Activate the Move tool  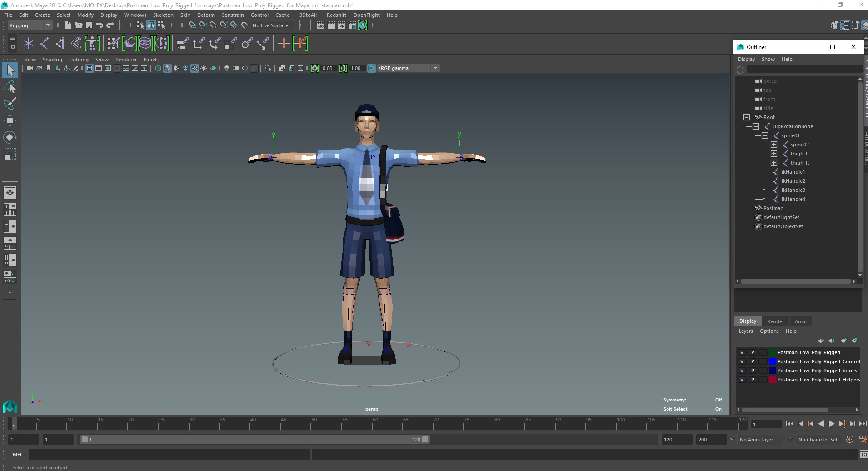[x=10, y=120]
